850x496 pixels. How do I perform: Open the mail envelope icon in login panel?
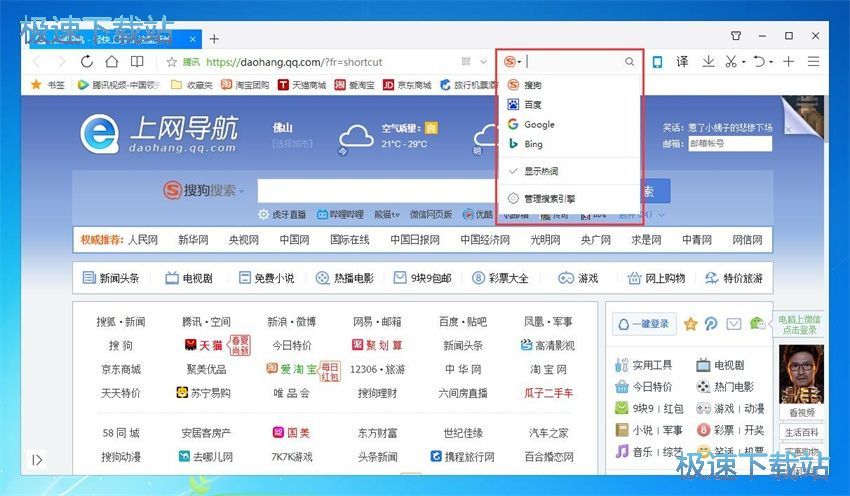(x=733, y=324)
